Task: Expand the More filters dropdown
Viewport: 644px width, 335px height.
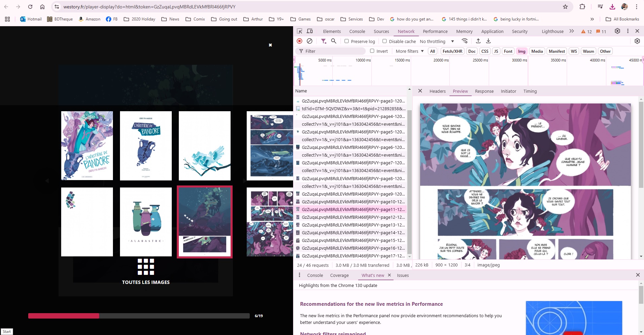Action: [410, 51]
